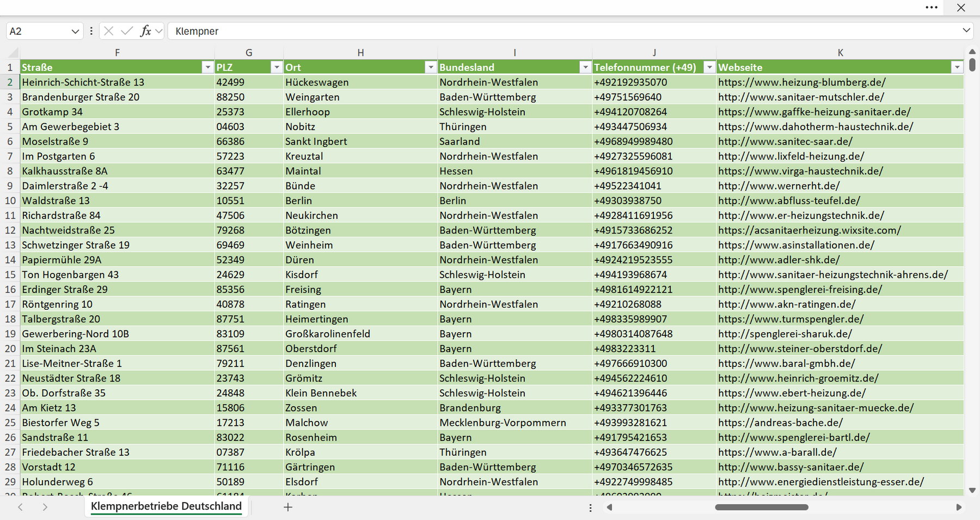Click the horizontal scrollbar thumb
The height and width of the screenshot is (520, 980).
click(762, 507)
